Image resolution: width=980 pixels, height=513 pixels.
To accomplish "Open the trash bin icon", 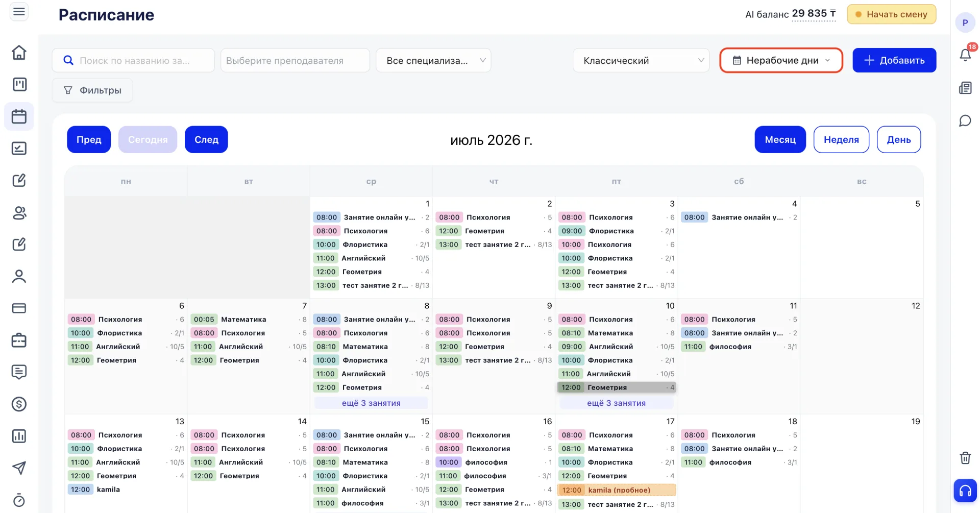I will (965, 457).
